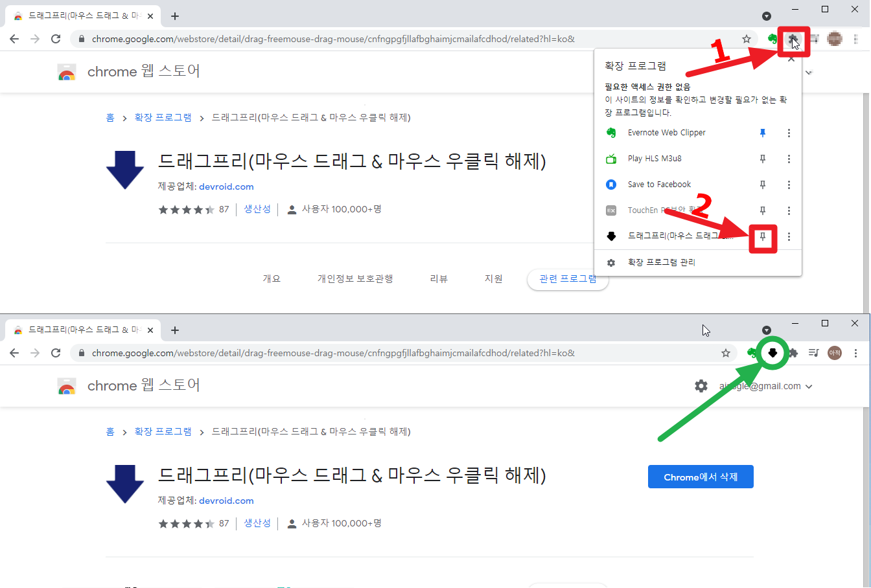Click the extensions puzzle icon in upper window
The width and height of the screenshot is (871, 588).
pos(793,40)
